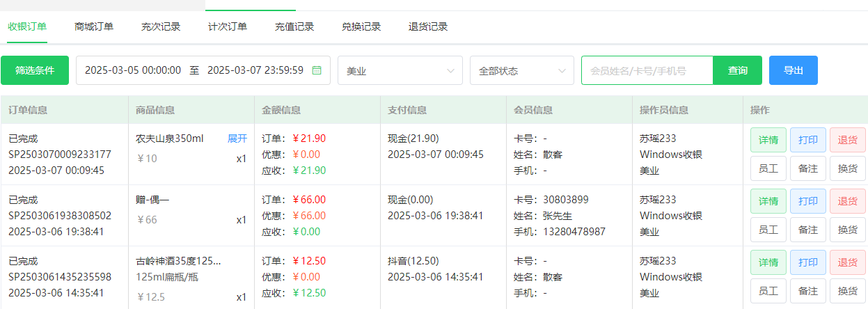The image size is (868, 309).
Task: Click the 查询 search button
Action: 738,70
